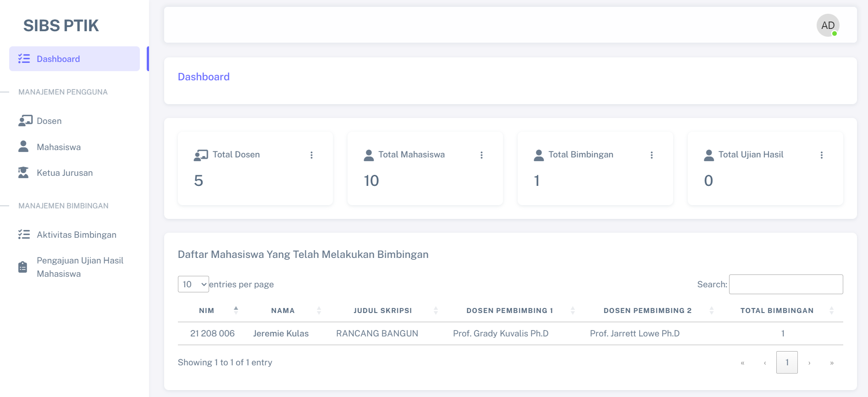Click the Pengajuan Ujian Hasil clipboard icon
The image size is (868, 397).
tap(22, 267)
